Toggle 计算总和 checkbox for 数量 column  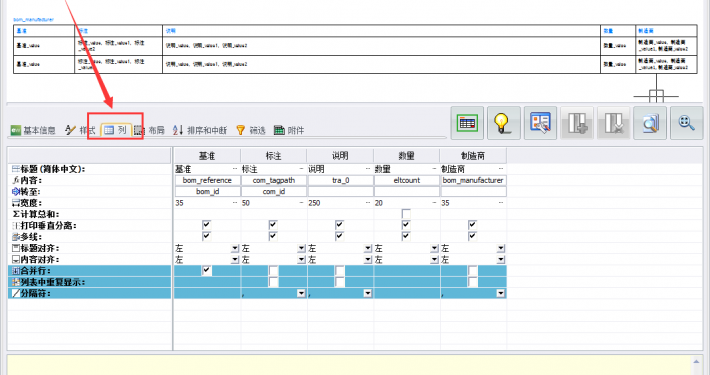point(406,214)
